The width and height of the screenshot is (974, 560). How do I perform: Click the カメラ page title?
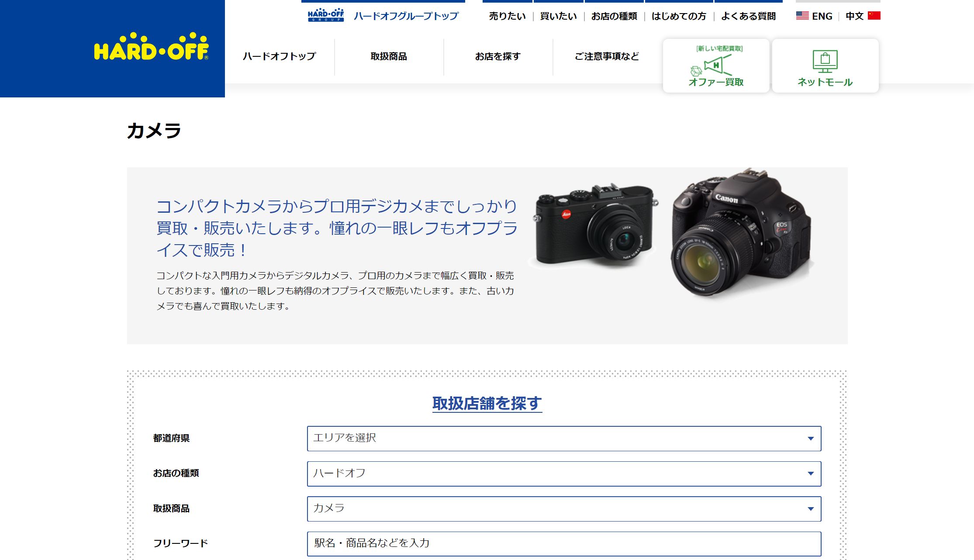pyautogui.click(x=154, y=131)
